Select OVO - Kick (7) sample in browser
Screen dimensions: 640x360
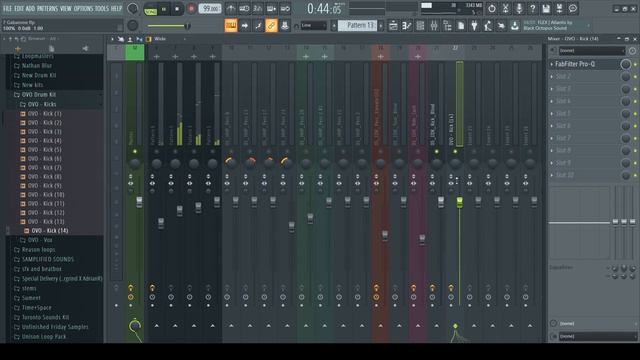pyautogui.click(x=44, y=168)
